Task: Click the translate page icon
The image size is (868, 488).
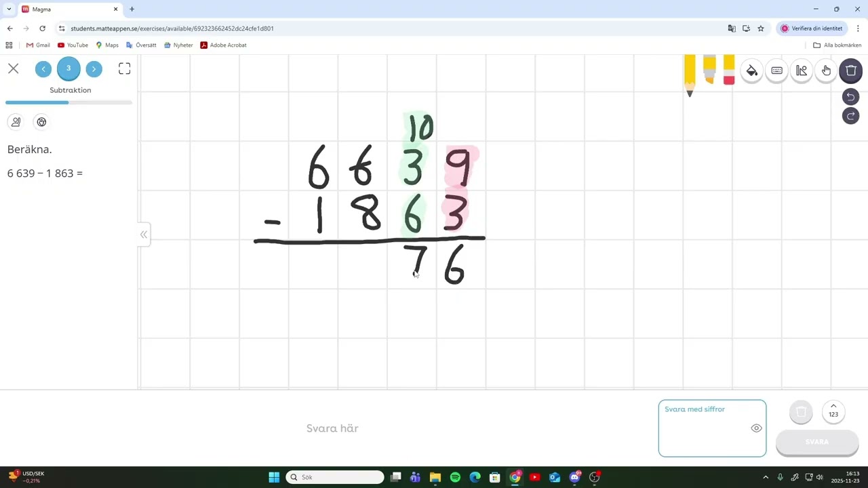Action: [732, 28]
